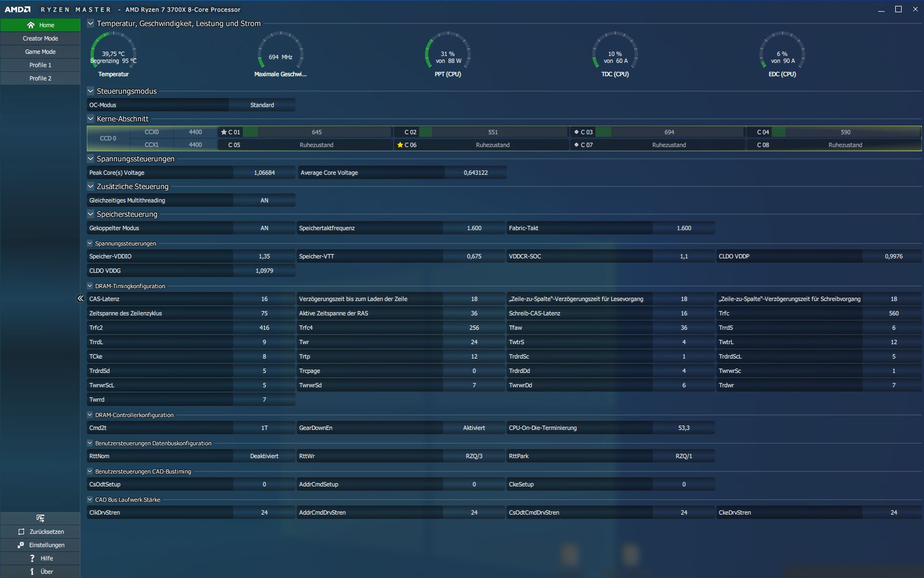This screenshot has height=578, width=924.
Task: Click the Maximale Geschwindigkeit gauge
Action: point(281,54)
